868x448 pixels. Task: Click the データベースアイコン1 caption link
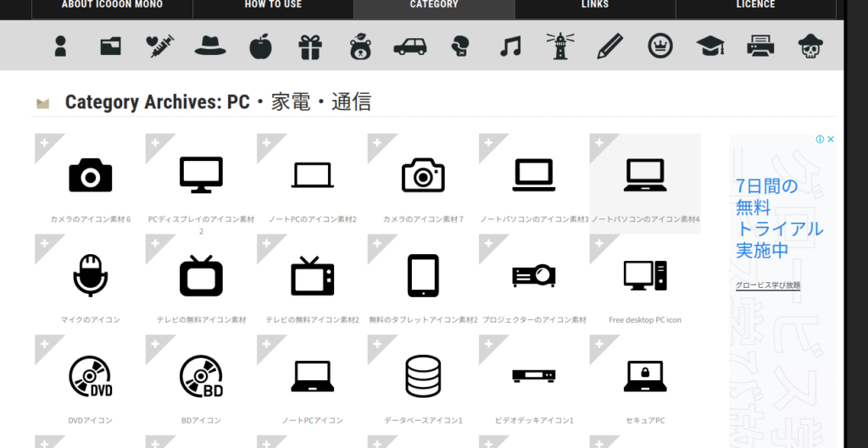coord(424,420)
